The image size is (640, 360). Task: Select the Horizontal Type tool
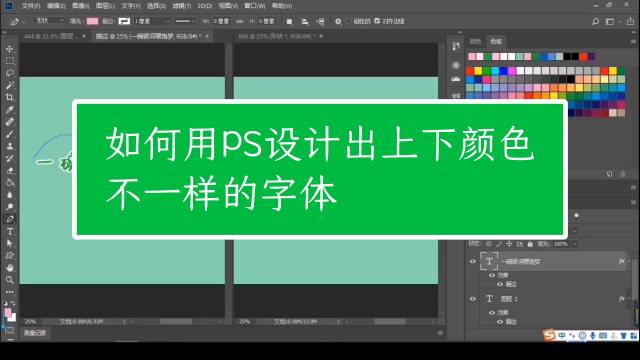pyautogui.click(x=10, y=231)
